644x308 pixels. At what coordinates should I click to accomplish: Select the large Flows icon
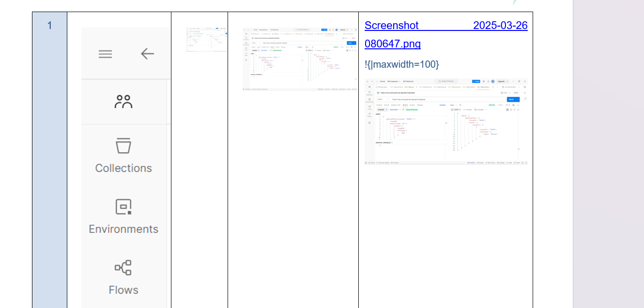pos(123,268)
